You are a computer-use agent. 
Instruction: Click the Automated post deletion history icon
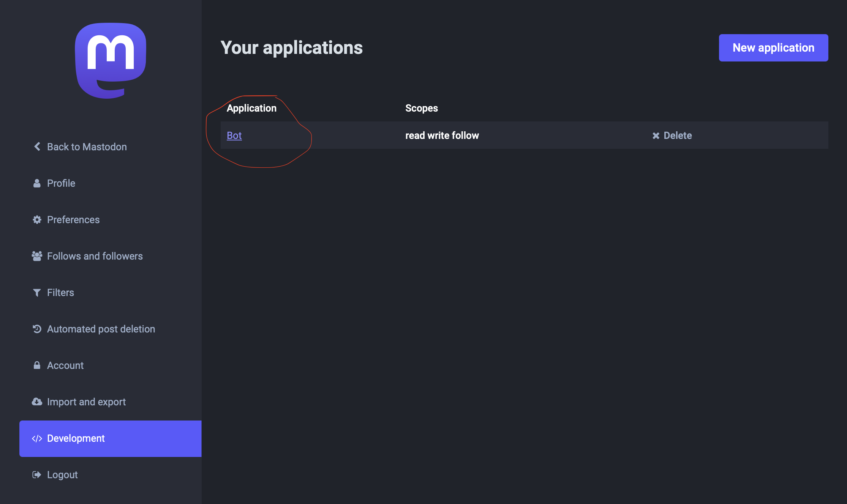point(37,329)
